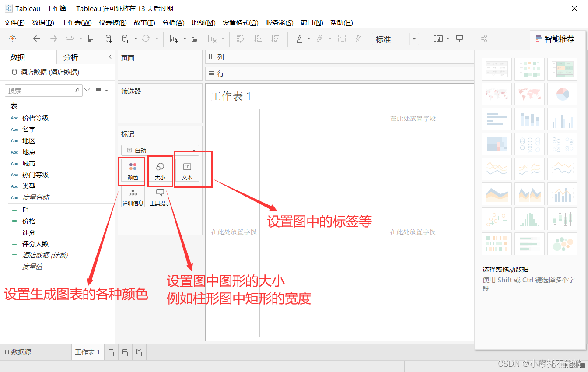
Task: Choose the pie chart in Show Me
Action: click(x=562, y=94)
